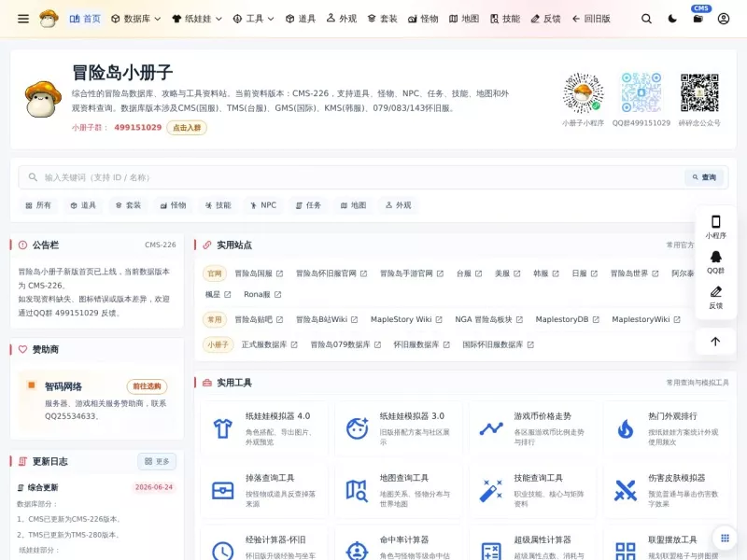Screen dimensions: 747x560
Task: Click the floating grid apps button
Action: pyautogui.click(x=725, y=539)
